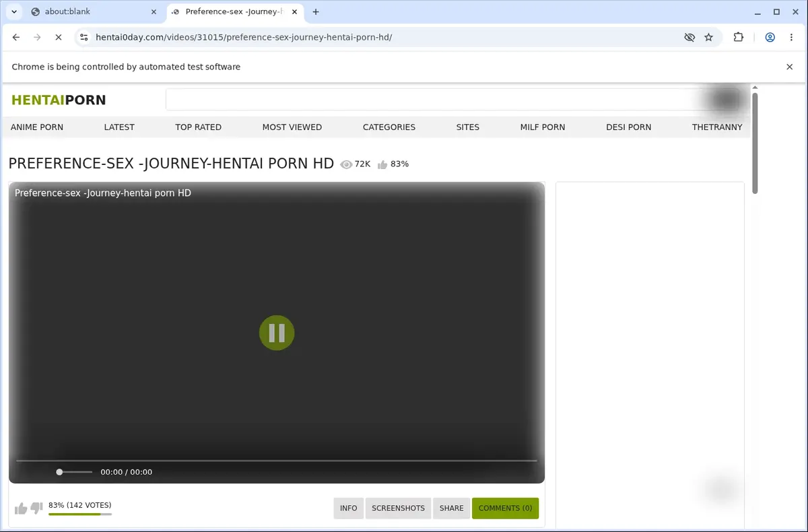Open LATEST in the navigation bar

(119, 127)
